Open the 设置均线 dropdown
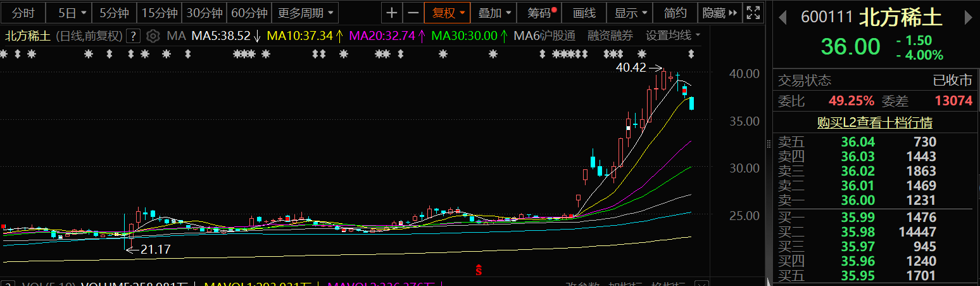Screen dimensions: 980x286 (x=672, y=36)
